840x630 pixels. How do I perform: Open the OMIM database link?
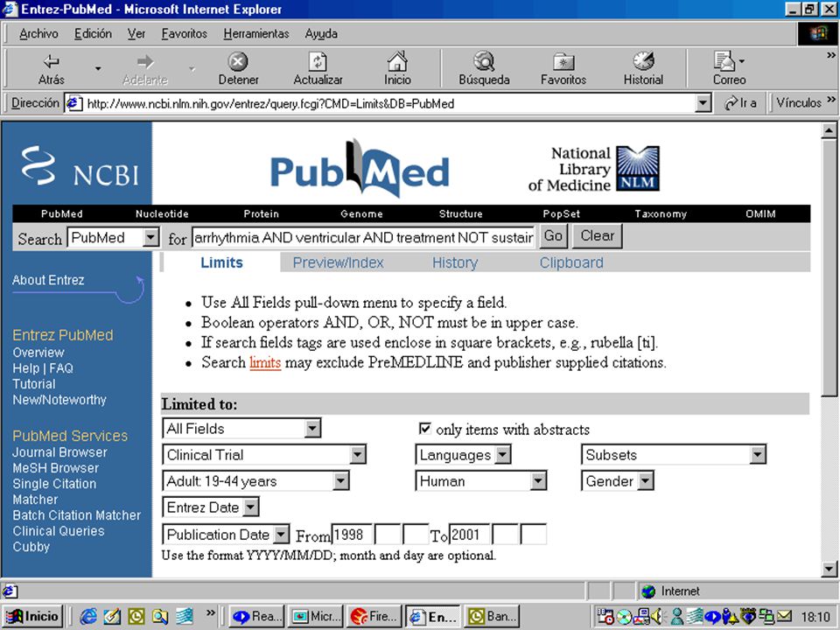pos(760,213)
